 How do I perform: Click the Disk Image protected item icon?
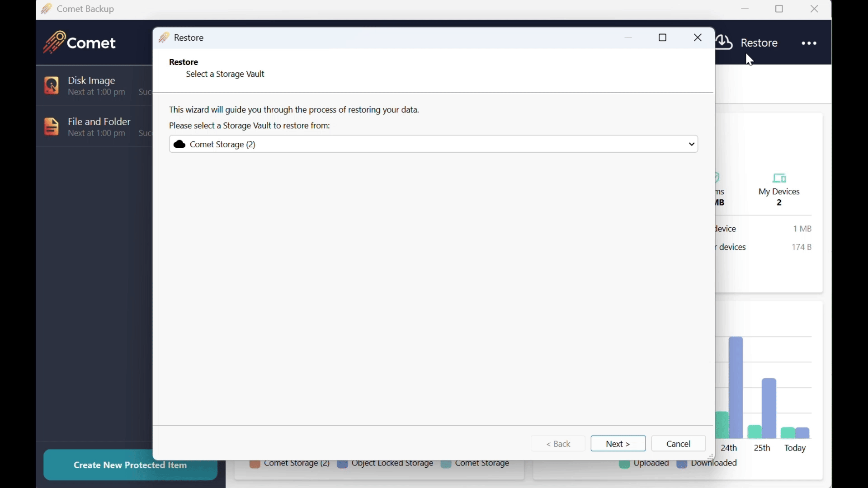[52, 85]
